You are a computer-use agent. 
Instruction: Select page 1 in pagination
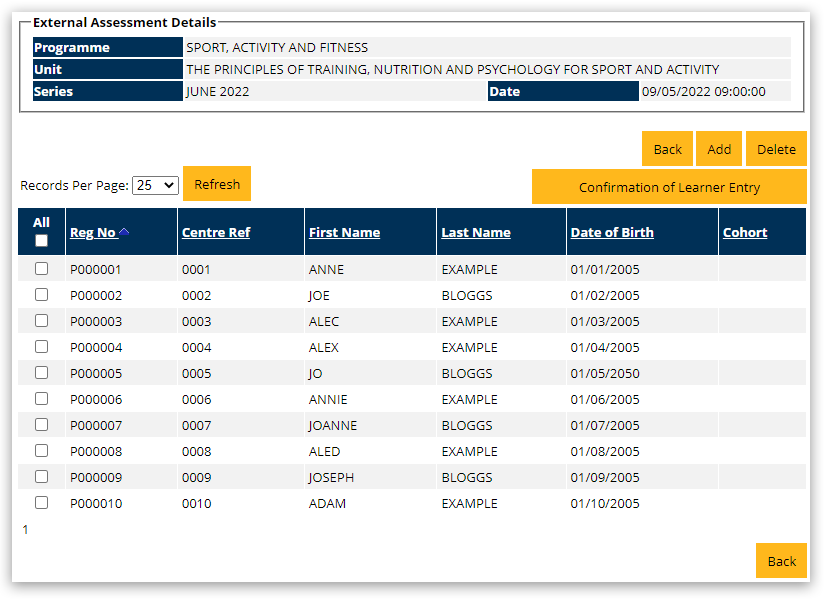tap(24, 529)
